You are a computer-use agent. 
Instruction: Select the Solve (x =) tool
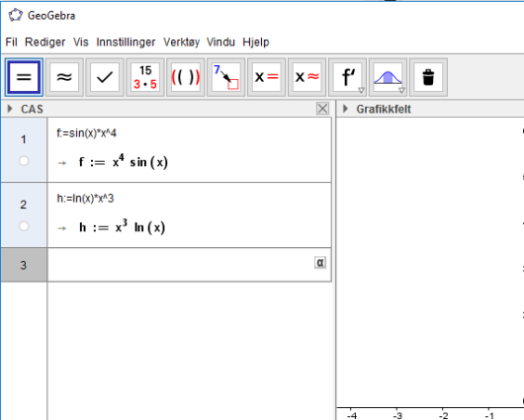click(x=266, y=77)
